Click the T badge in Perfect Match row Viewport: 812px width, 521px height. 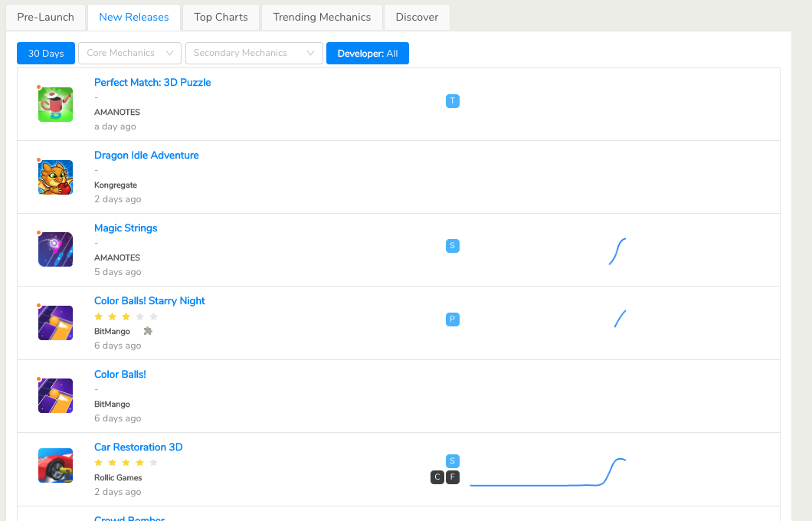click(453, 101)
